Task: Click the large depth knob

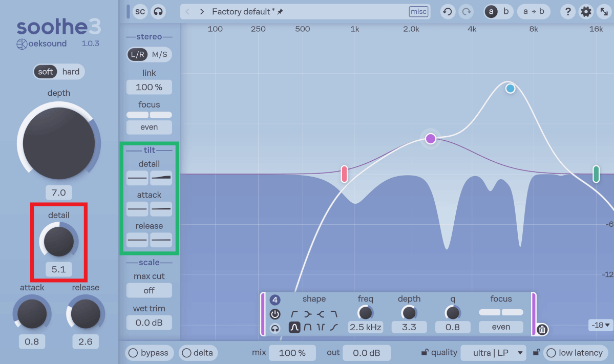Action: (x=59, y=143)
